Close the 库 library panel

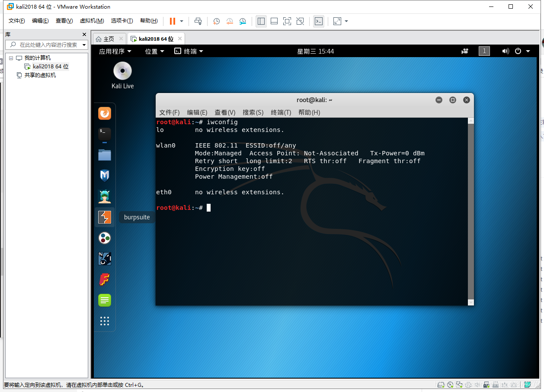point(84,34)
